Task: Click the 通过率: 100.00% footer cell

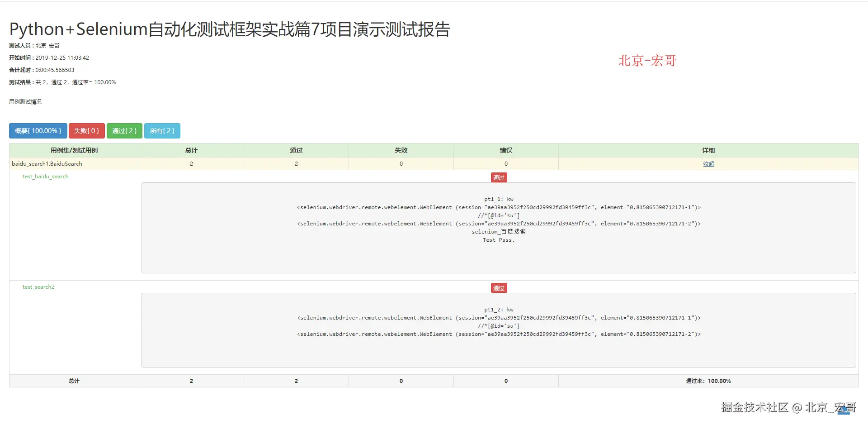Action: [x=708, y=381]
